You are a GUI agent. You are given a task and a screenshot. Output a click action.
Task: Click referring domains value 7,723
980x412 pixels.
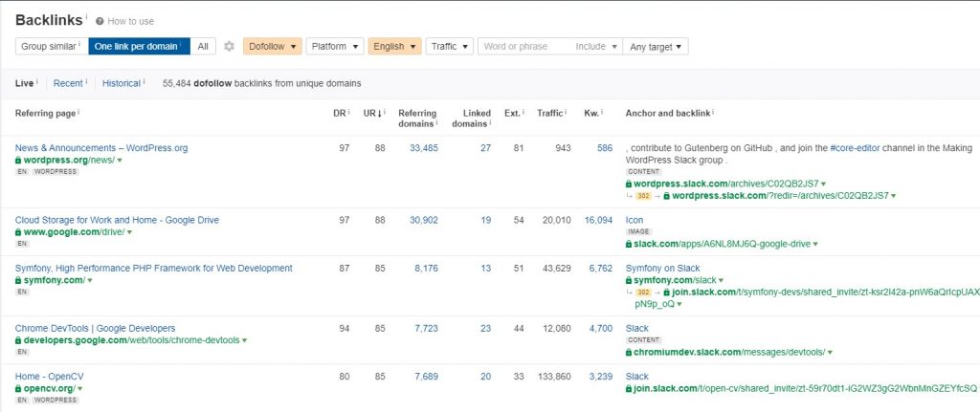pos(426,328)
